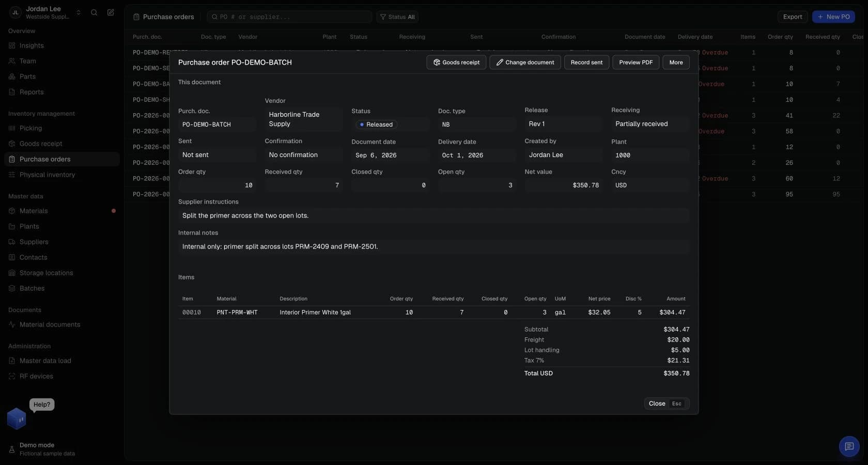Open Material documents sidebar item
Image resolution: width=868 pixels, height=465 pixels.
coord(62,324)
